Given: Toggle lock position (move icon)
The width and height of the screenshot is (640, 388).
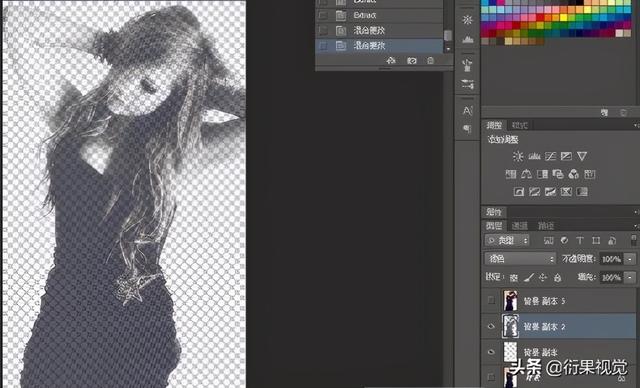Looking at the screenshot, I should (x=543, y=278).
